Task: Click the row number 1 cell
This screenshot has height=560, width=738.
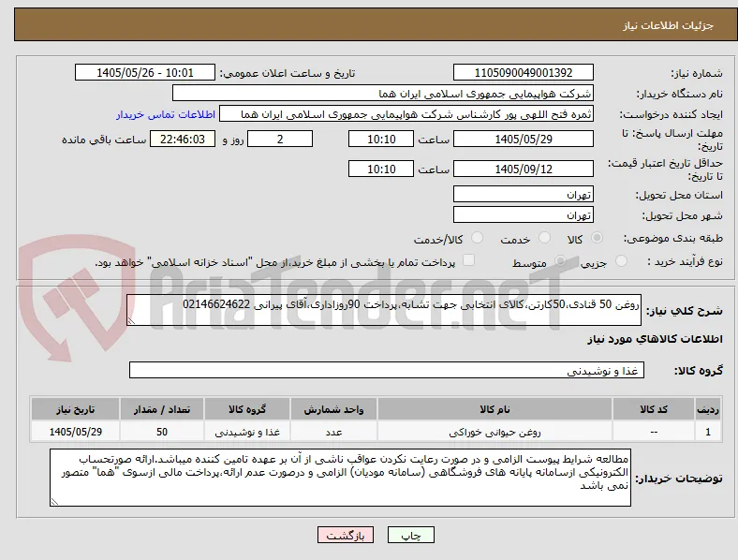Action: pos(708,432)
